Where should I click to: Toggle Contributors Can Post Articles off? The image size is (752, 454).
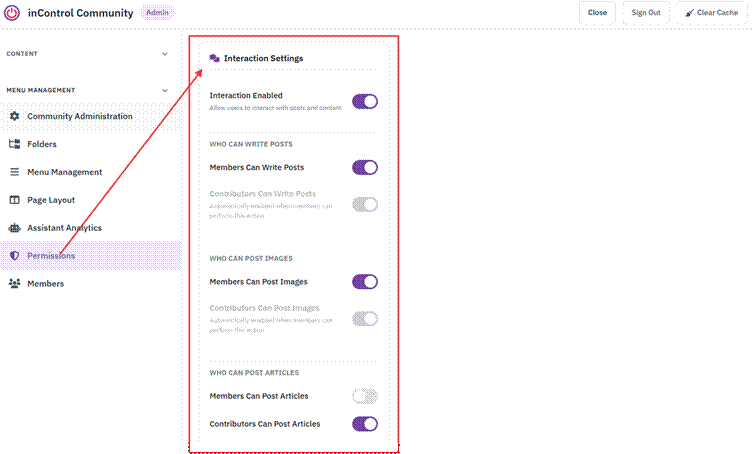[x=365, y=424]
